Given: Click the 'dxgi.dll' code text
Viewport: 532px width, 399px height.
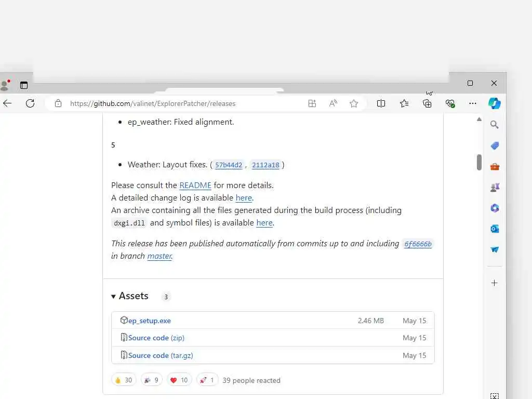Looking at the screenshot, I should pos(129,223).
